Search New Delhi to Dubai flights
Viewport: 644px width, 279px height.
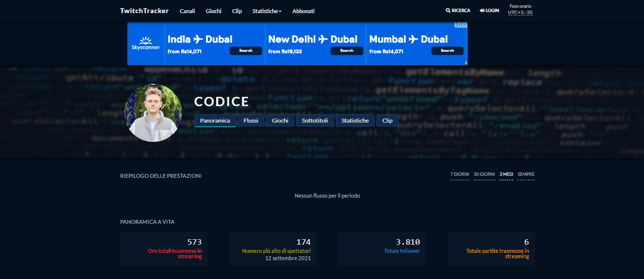pyautogui.click(x=346, y=51)
